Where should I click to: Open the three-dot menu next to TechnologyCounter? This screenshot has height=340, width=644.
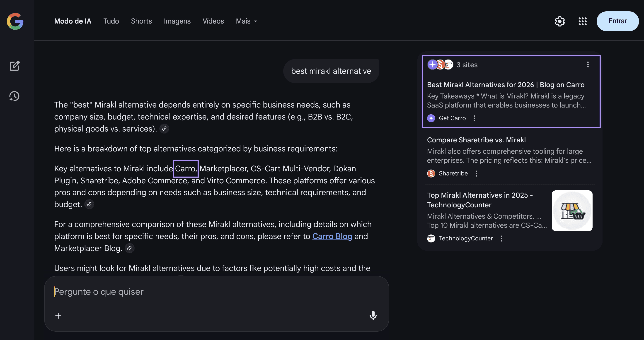click(x=501, y=238)
